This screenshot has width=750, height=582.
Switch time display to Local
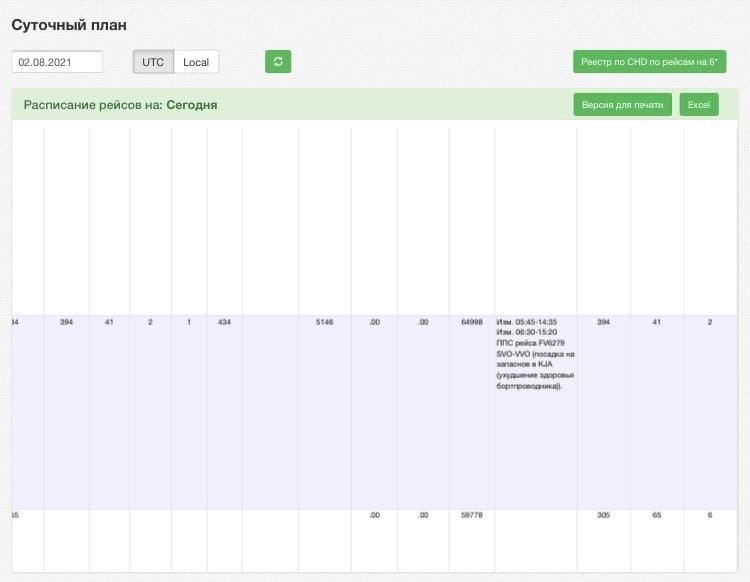(x=196, y=62)
